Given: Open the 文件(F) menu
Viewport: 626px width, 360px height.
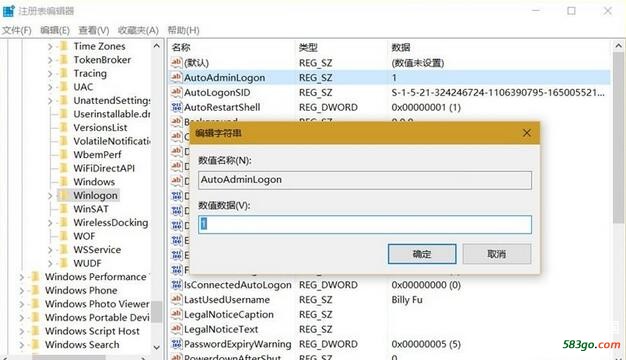Looking at the screenshot, I should pyautogui.click(x=16, y=30).
